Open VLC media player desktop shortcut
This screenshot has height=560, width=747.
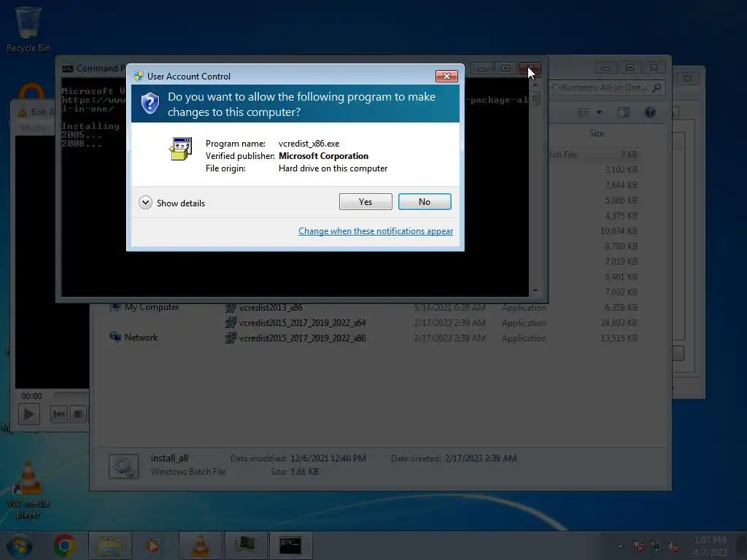click(28, 491)
